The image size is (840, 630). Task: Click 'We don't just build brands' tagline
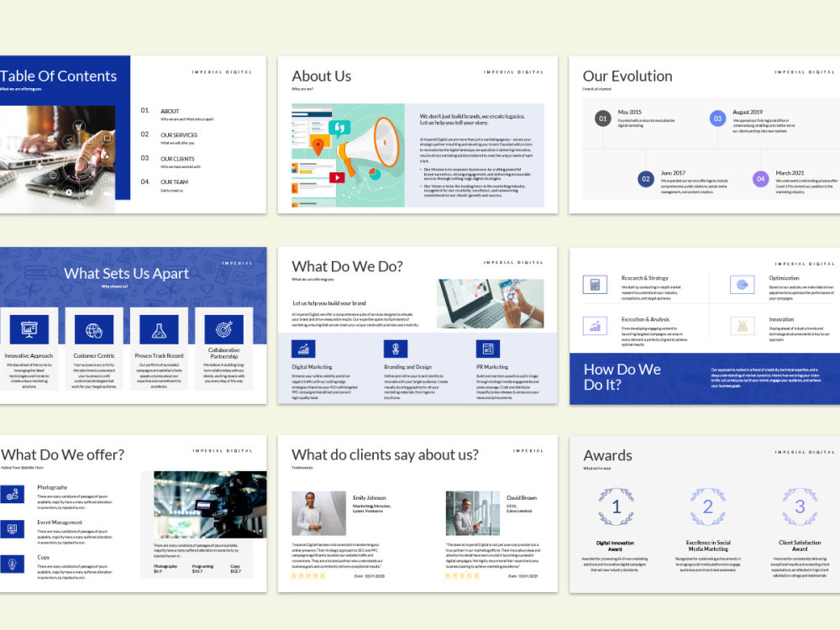point(472,119)
